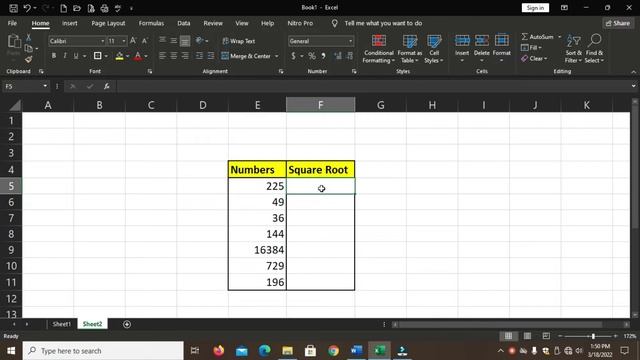Click the New document icon in title bar

click(x=63, y=8)
